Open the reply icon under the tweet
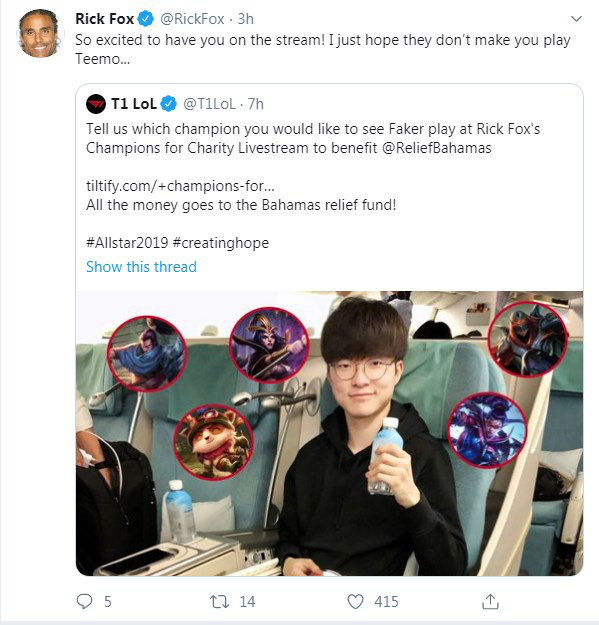This screenshot has height=625, width=599. (x=84, y=601)
